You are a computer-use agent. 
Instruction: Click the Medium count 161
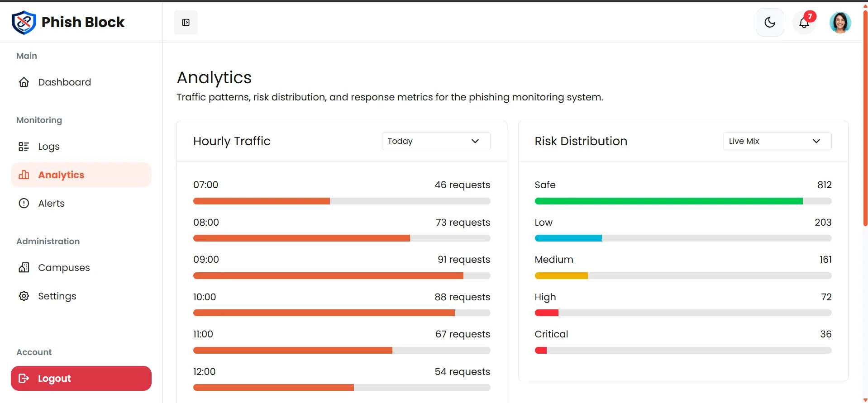click(825, 260)
